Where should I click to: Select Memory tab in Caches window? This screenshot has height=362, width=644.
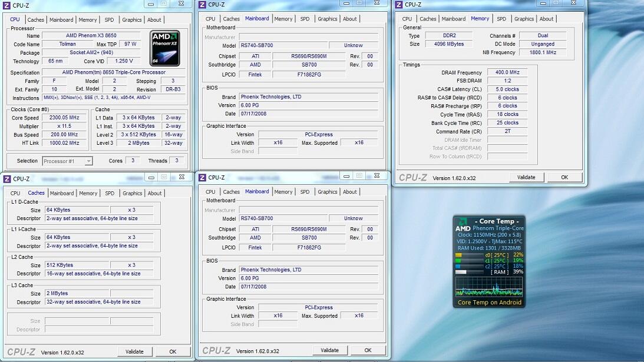pyautogui.click(x=88, y=193)
